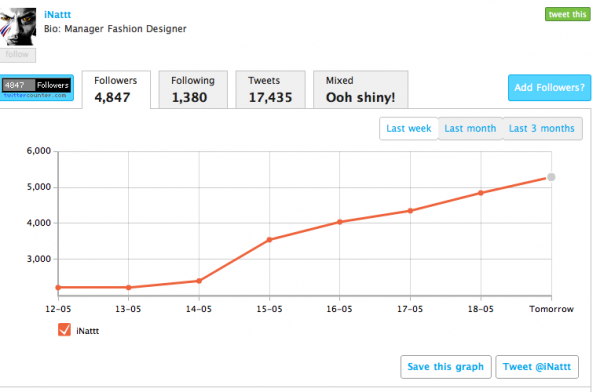Switch to the Following 1,380 tab

(193, 90)
